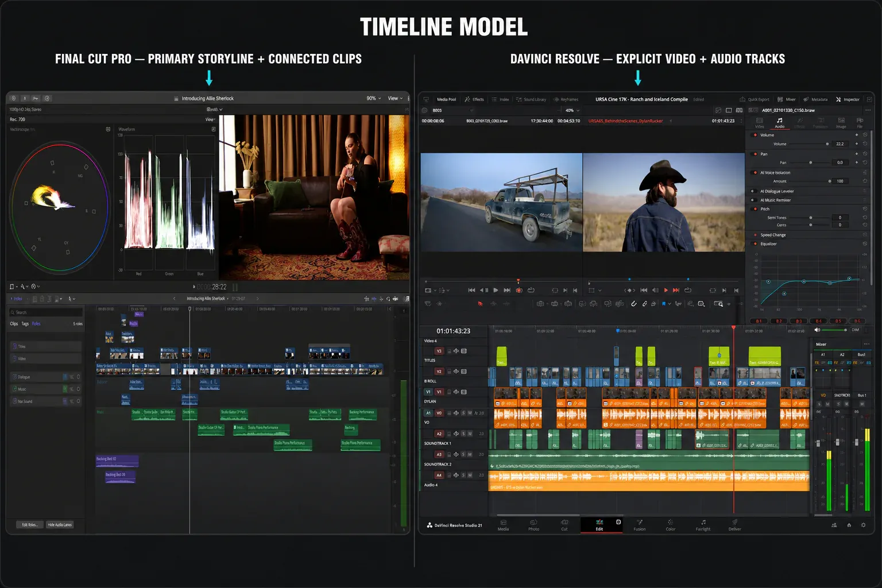Toggle the Pan section enable dot

click(x=755, y=154)
